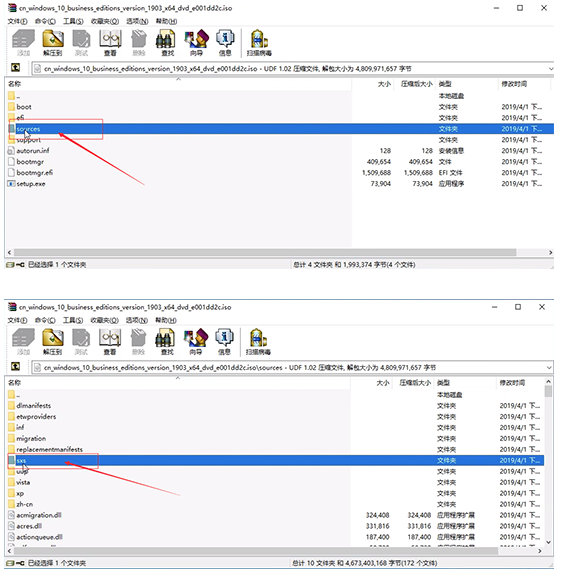563x576 pixels.
Task: Open Help (帮助) menu in lower window
Action: click(x=166, y=320)
